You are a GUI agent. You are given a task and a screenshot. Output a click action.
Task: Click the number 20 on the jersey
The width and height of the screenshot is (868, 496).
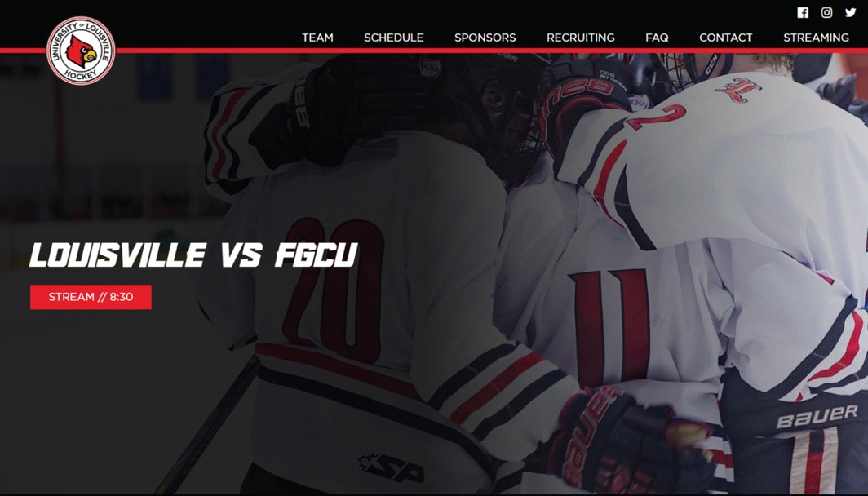coord(334,289)
